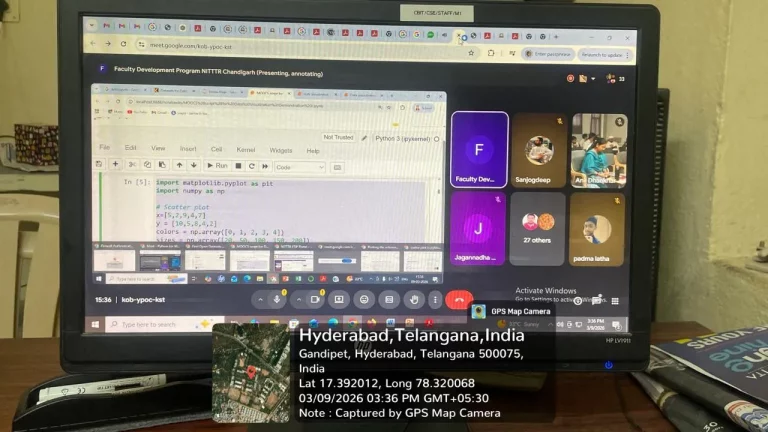Open Help menu in shared Jupyter notebook
This screenshot has height=432, width=768.
tap(312, 150)
